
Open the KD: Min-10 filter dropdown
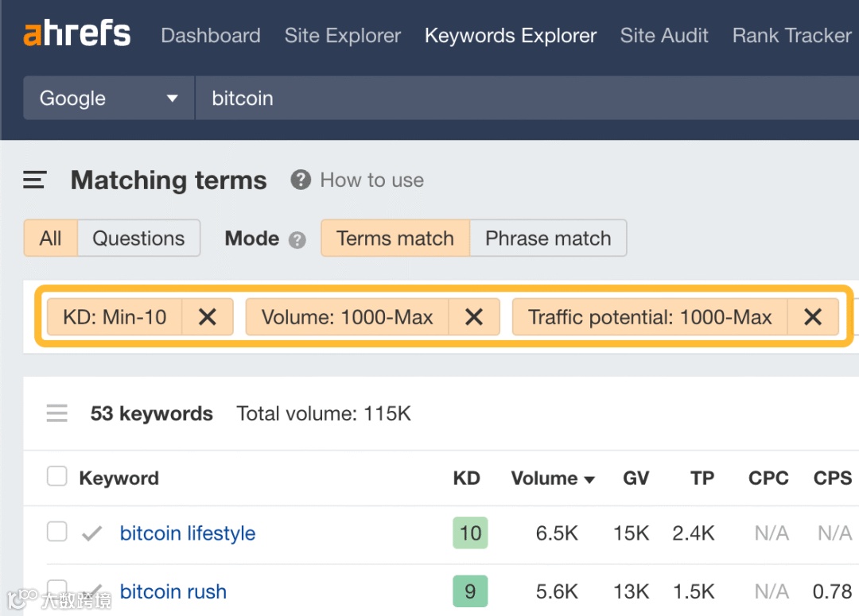(x=115, y=317)
